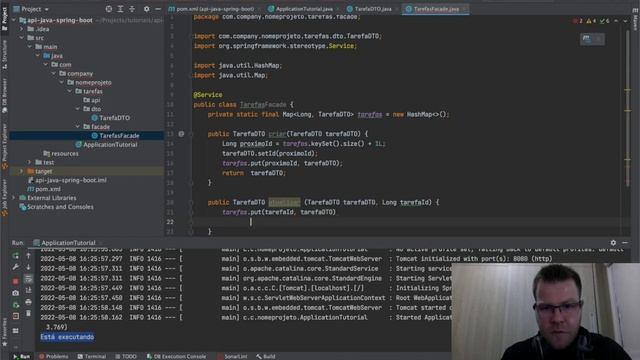Screen dimensions: 640x360
Task: Select TarefaDTO class in tree
Action: (x=110, y=118)
